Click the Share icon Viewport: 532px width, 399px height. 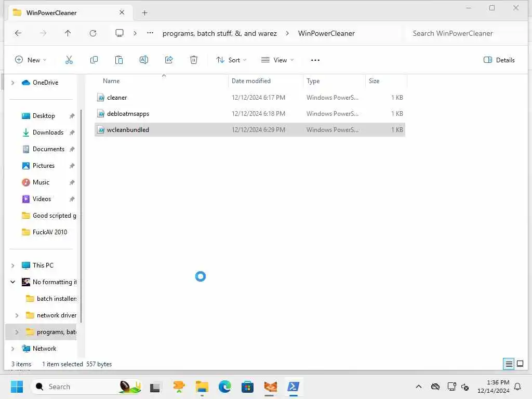click(x=169, y=60)
